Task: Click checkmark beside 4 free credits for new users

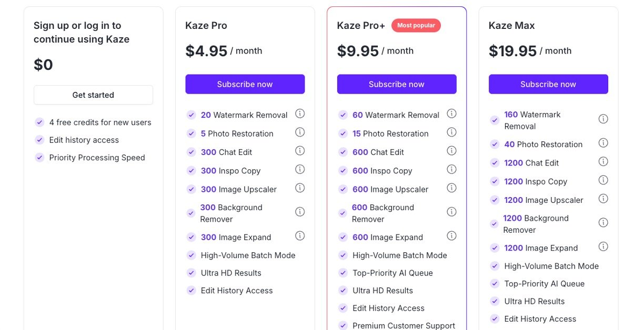Action: coord(39,122)
